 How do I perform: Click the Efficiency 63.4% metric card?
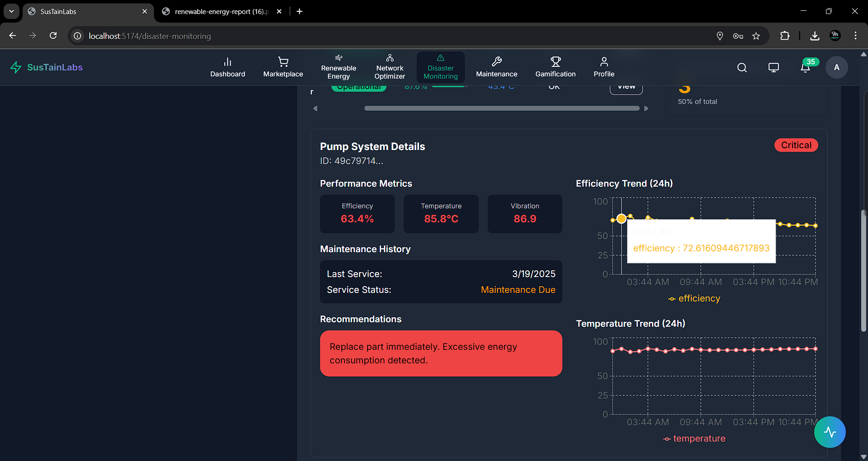(x=357, y=214)
